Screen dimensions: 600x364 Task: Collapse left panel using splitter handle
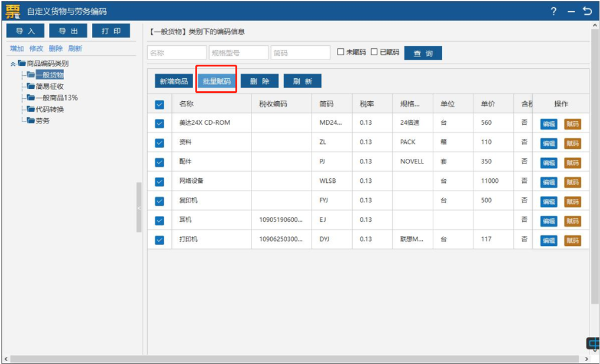tap(139, 208)
